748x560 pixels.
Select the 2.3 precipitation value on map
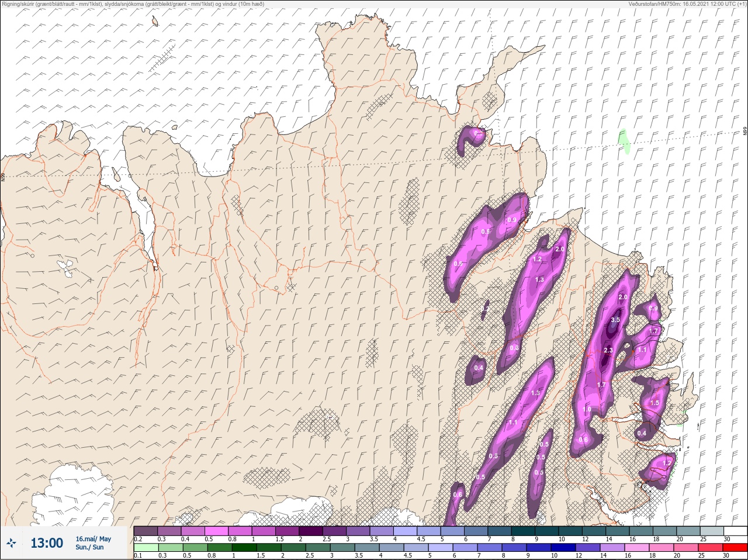pyautogui.click(x=608, y=350)
